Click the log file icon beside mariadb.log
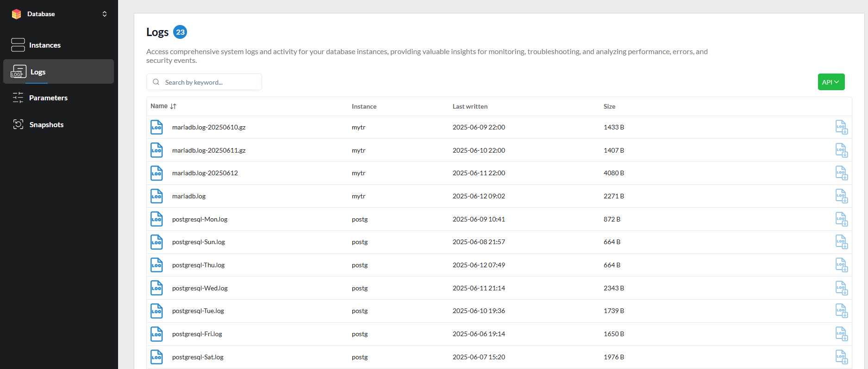This screenshot has width=868, height=369. [x=156, y=196]
